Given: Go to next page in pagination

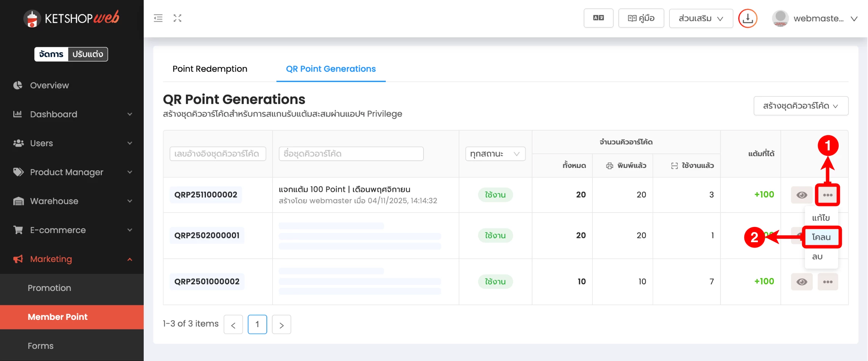Looking at the screenshot, I should click(281, 325).
